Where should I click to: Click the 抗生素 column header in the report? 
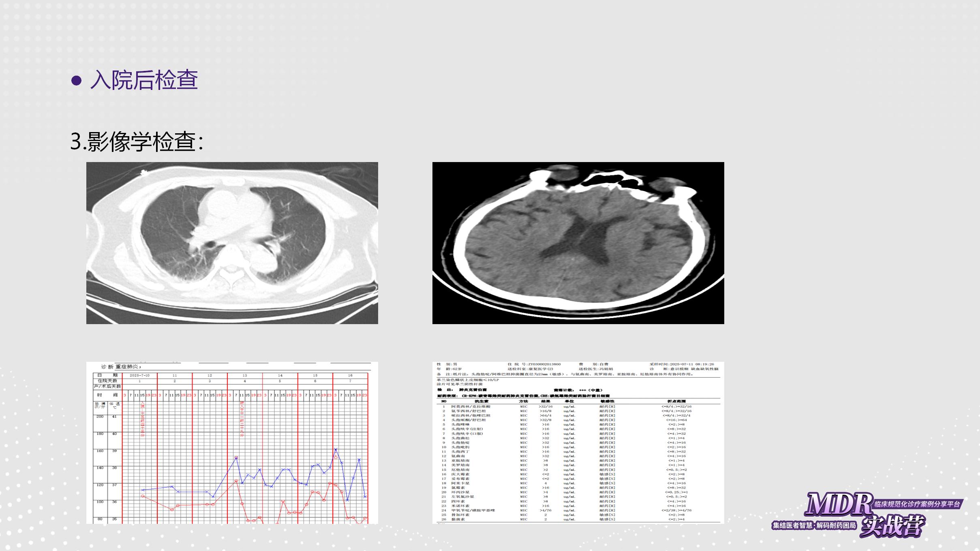[481, 401]
